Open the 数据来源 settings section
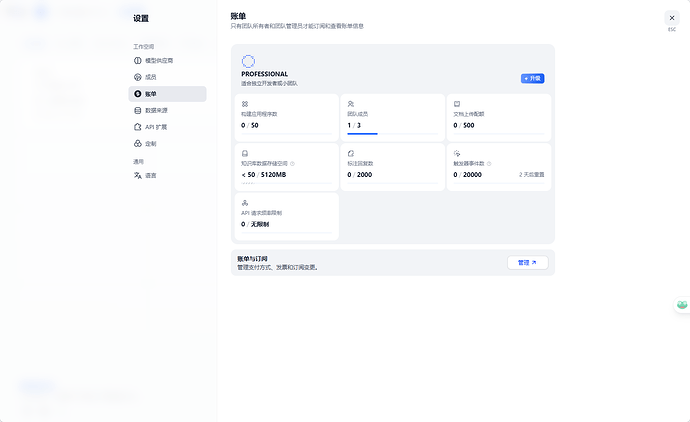 pyautogui.click(x=167, y=110)
